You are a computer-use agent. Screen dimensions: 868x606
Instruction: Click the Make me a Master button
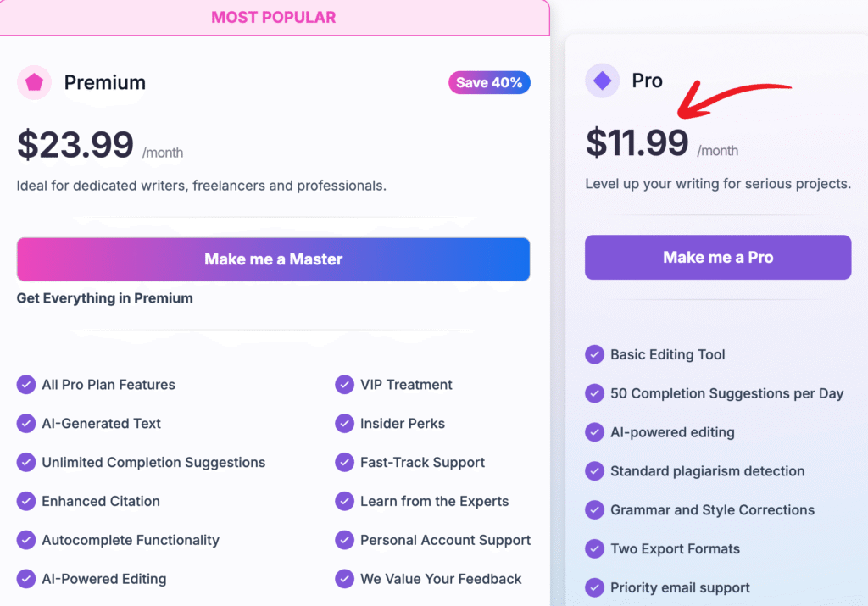tap(273, 259)
